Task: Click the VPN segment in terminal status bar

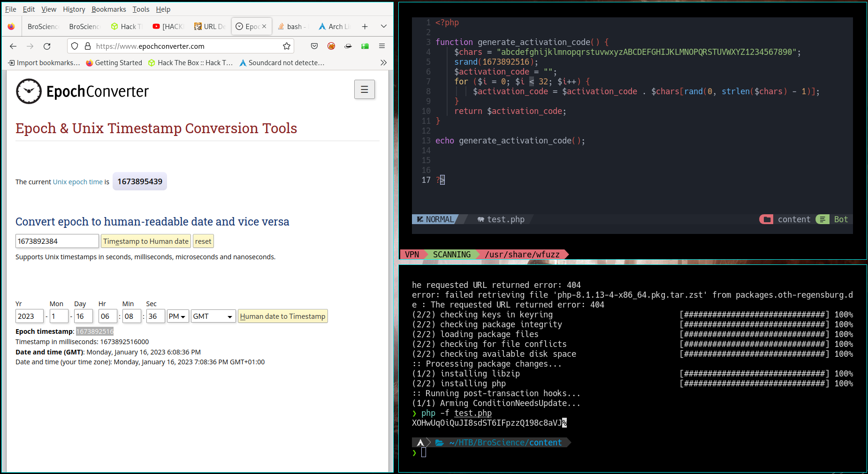Action: click(x=412, y=255)
